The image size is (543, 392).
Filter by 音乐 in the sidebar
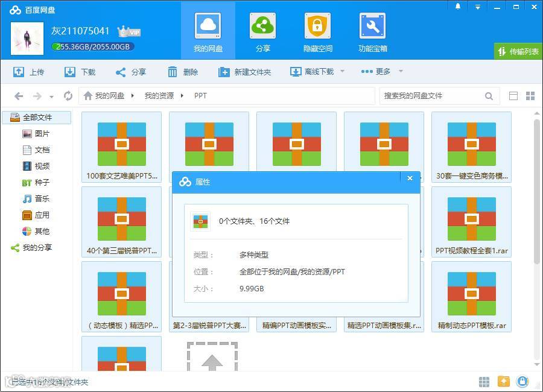pos(36,199)
